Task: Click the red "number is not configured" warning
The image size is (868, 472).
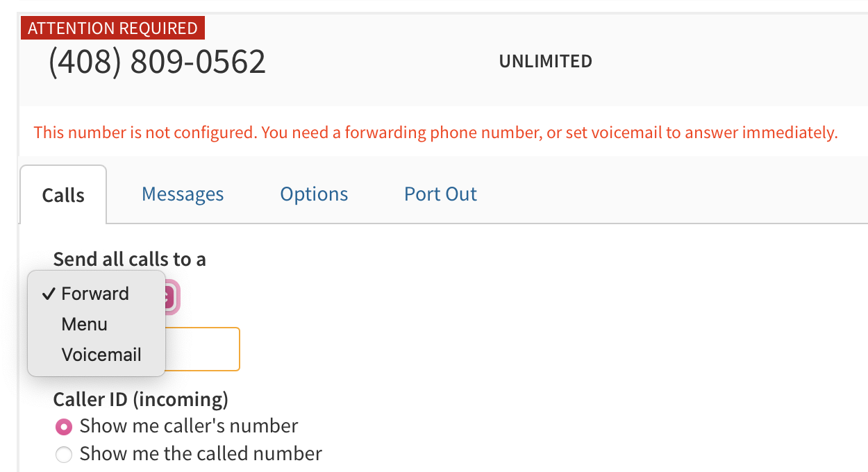Action: tap(435, 132)
